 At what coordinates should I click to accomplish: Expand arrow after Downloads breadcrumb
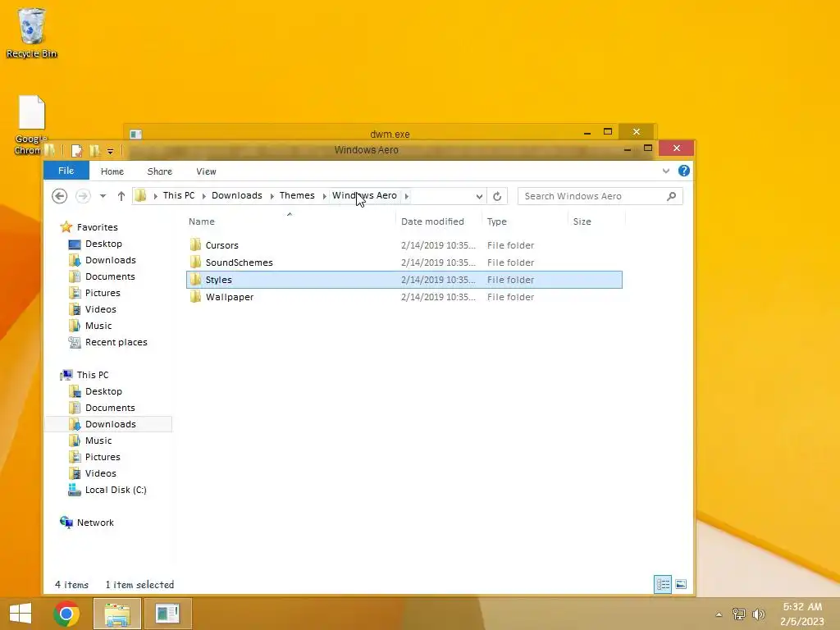click(272, 196)
